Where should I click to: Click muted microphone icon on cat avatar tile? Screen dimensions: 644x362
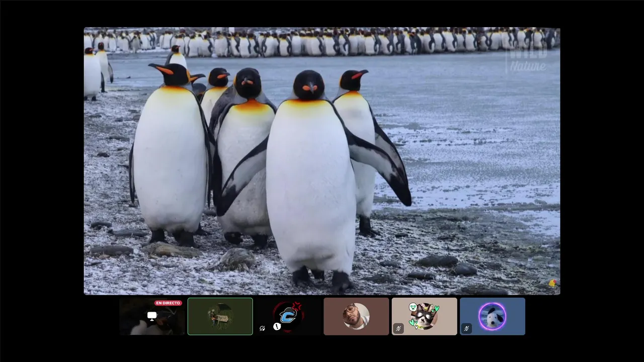pos(398,329)
